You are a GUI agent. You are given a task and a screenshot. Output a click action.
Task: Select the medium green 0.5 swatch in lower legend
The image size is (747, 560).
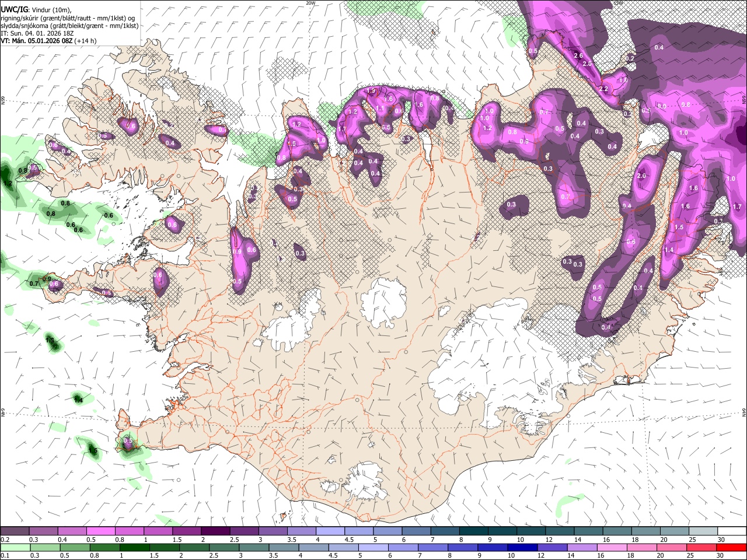point(75,547)
